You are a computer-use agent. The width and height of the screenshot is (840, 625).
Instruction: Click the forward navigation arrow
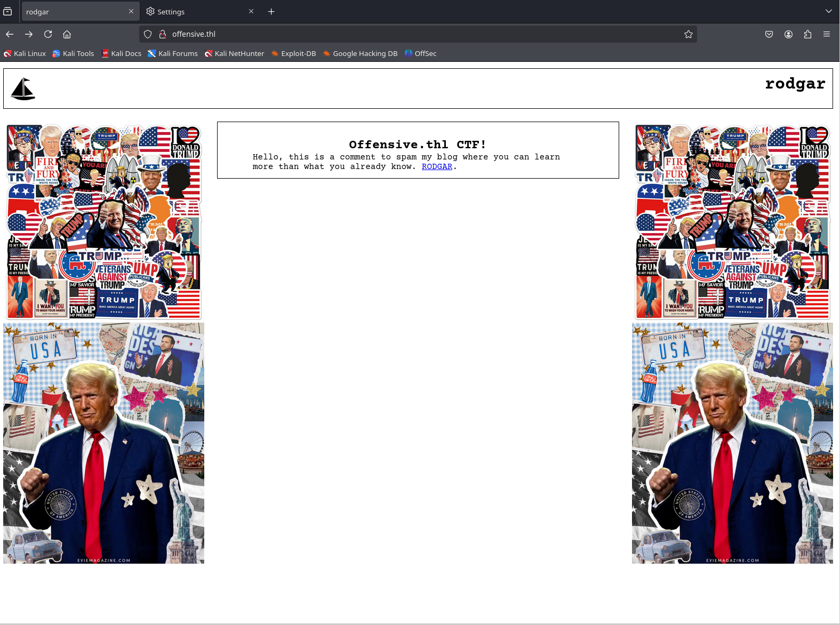coord(29,34)
